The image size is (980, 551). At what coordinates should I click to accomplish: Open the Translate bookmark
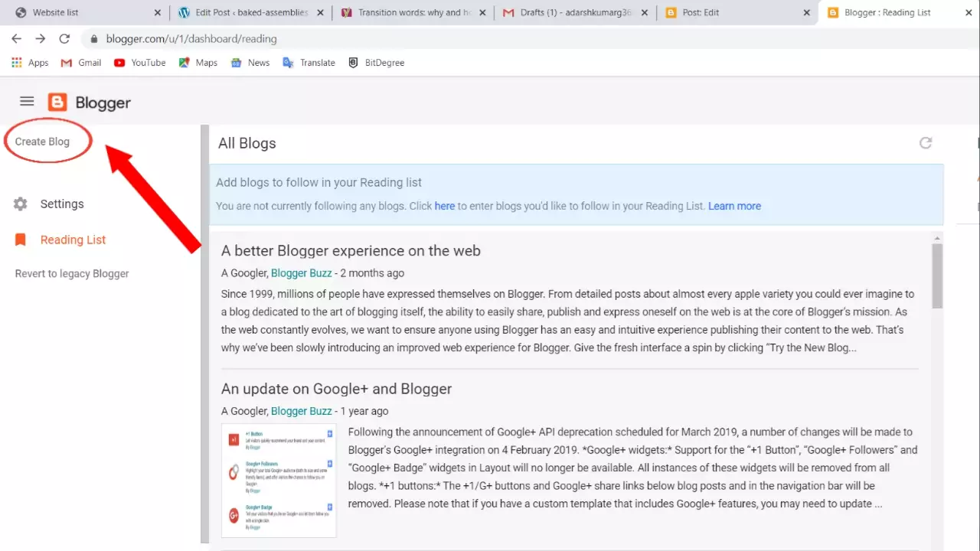pos(309,63)
